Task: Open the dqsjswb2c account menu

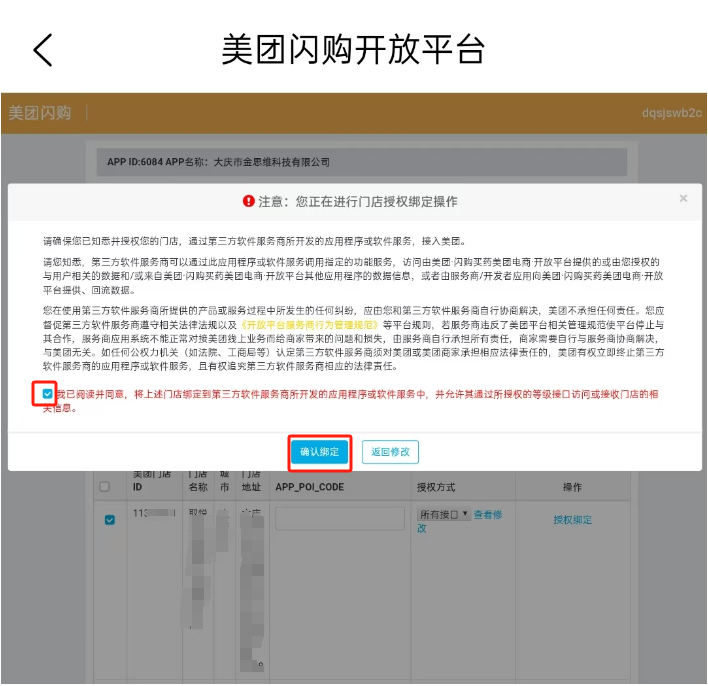Action: 671,113
